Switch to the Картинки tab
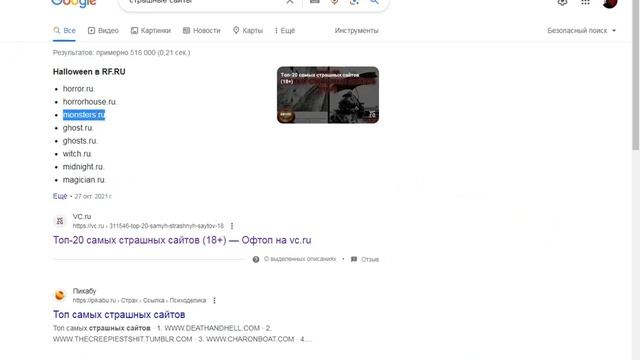Screen dimensions: 640x360 [x=151, y=31]
